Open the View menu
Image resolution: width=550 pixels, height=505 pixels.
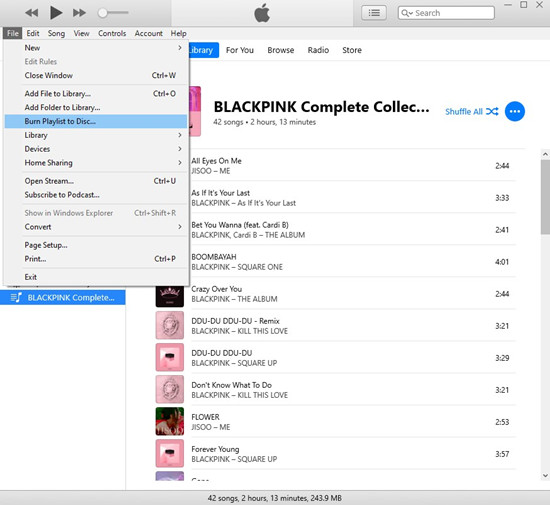pos(81,33)
